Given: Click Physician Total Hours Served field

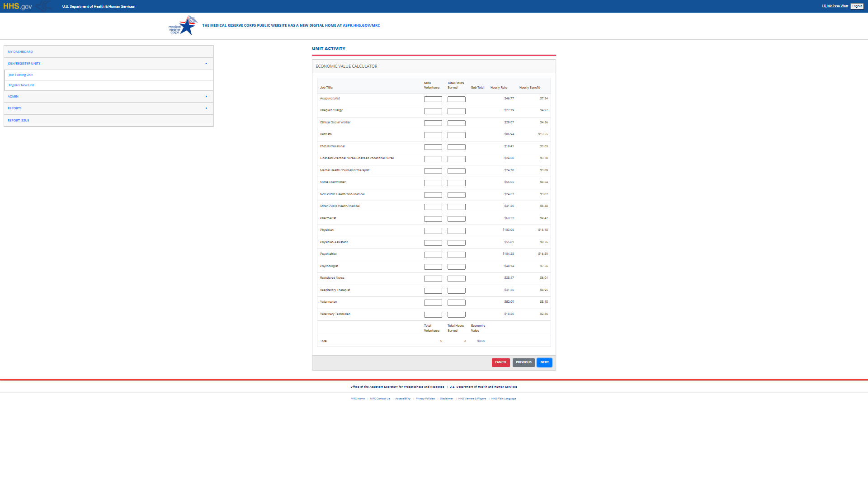Looking at the screenshot, I should [456, 231].
